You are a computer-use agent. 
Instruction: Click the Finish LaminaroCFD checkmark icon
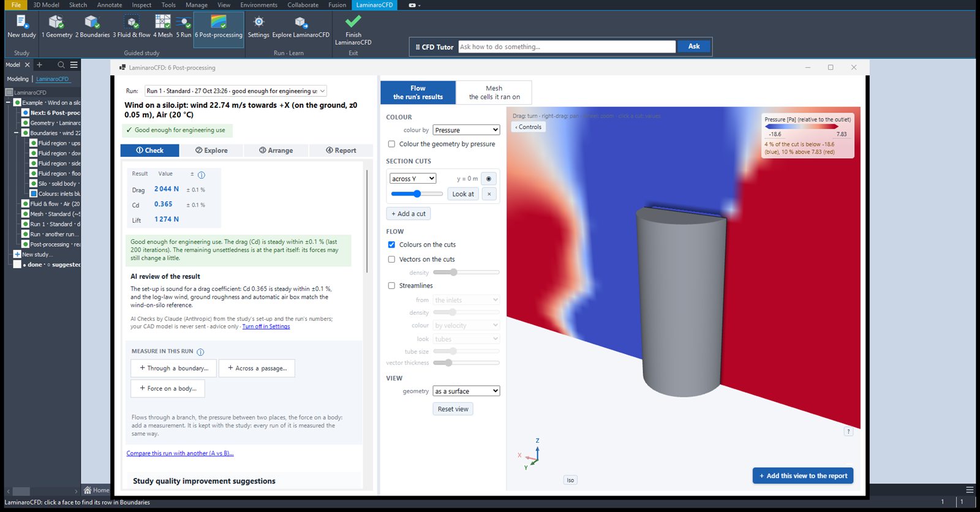[x=353, y=22]
